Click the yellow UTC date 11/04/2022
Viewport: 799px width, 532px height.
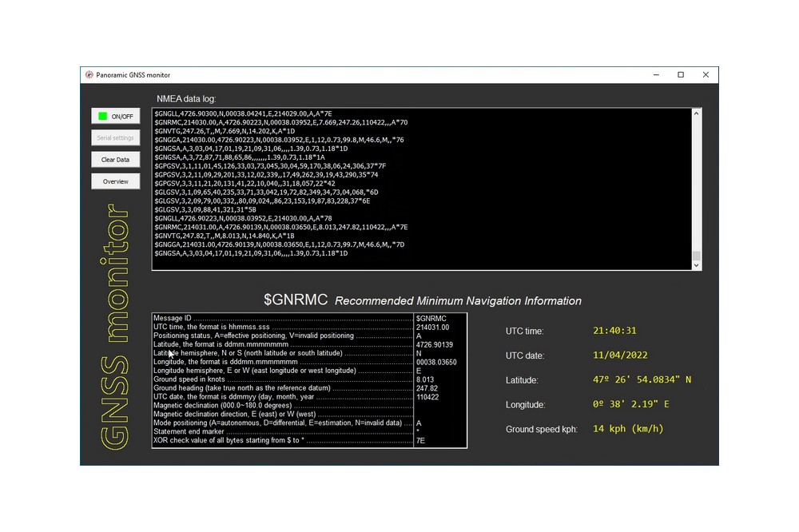click(x=620, y=355)
